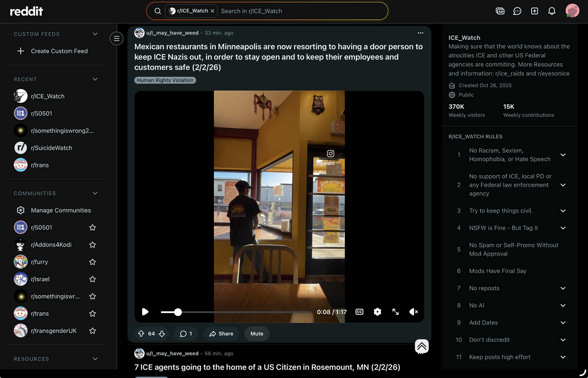
Task: Enter fullscreen on the video player
Action: coord(395,312)
